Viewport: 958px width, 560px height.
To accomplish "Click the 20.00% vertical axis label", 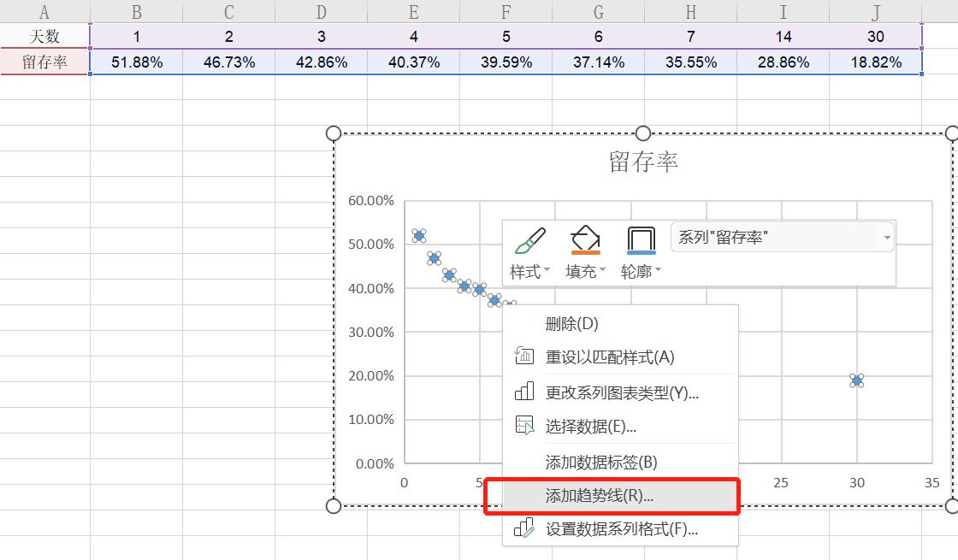I will click(371, 375).
